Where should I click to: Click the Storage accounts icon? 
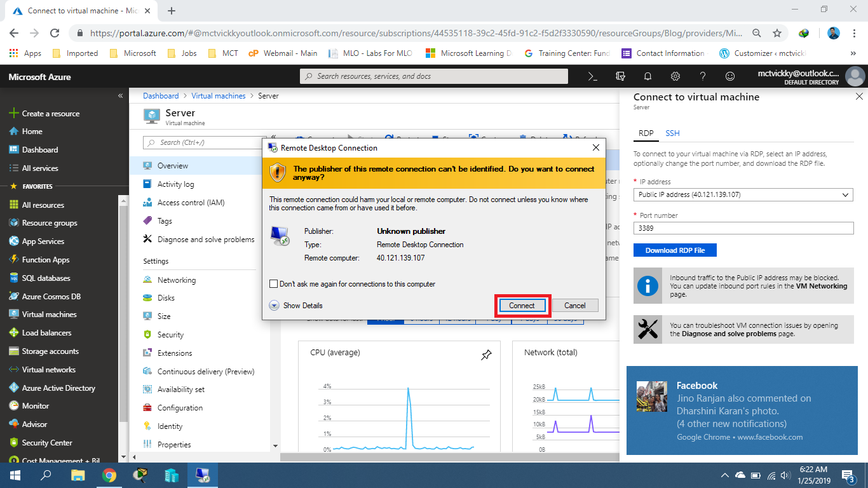tap(14, 351)
